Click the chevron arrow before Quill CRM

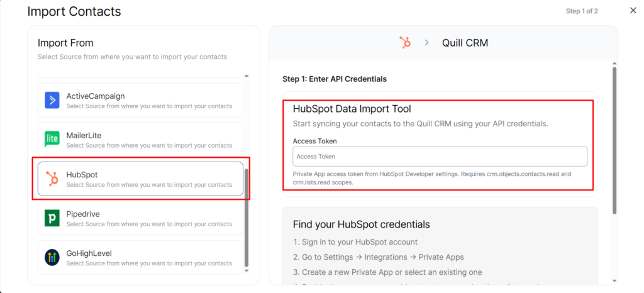click(x=426, y=43)
